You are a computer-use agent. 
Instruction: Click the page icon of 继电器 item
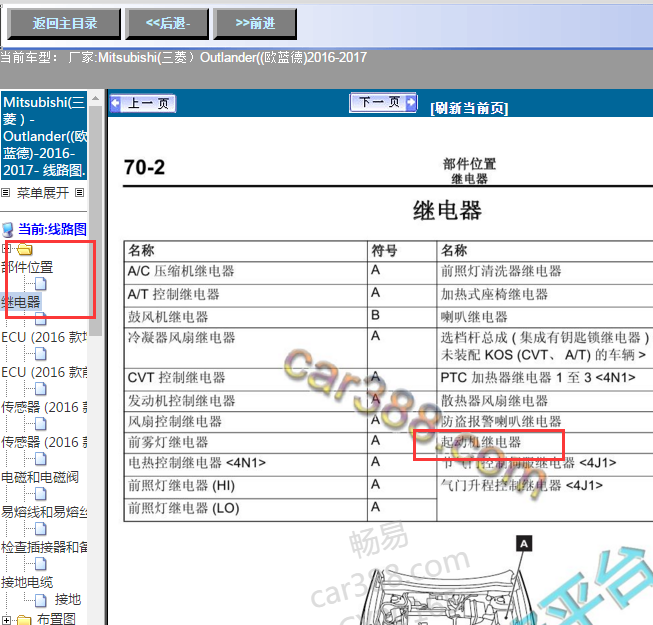(40, 284)
